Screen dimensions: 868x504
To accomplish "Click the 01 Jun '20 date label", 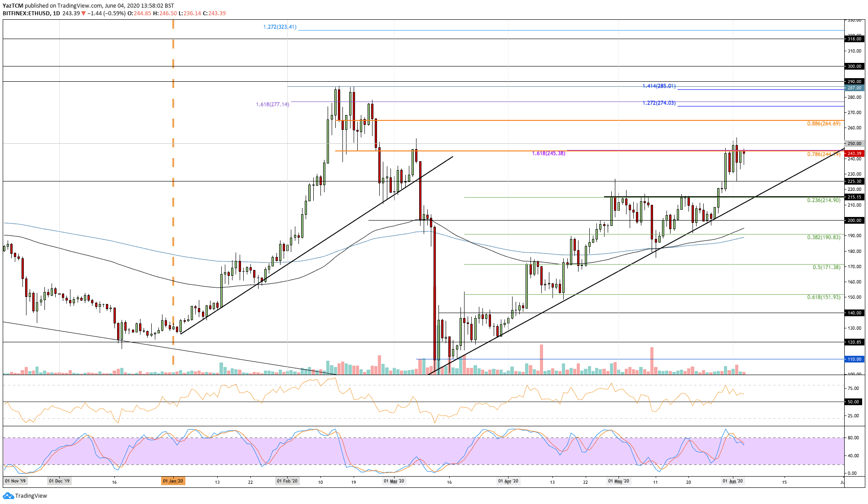I will click(x=732, y=481).
